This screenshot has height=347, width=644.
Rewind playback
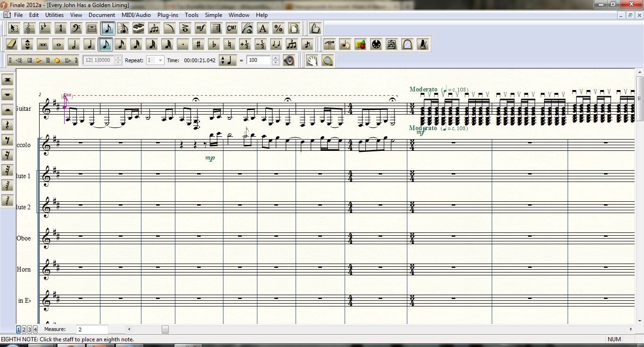point(19,60)
